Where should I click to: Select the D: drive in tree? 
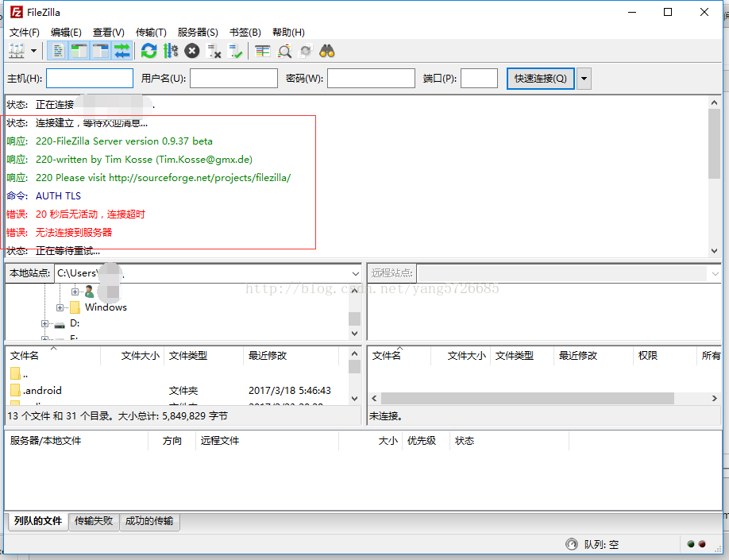pos(75,323)
